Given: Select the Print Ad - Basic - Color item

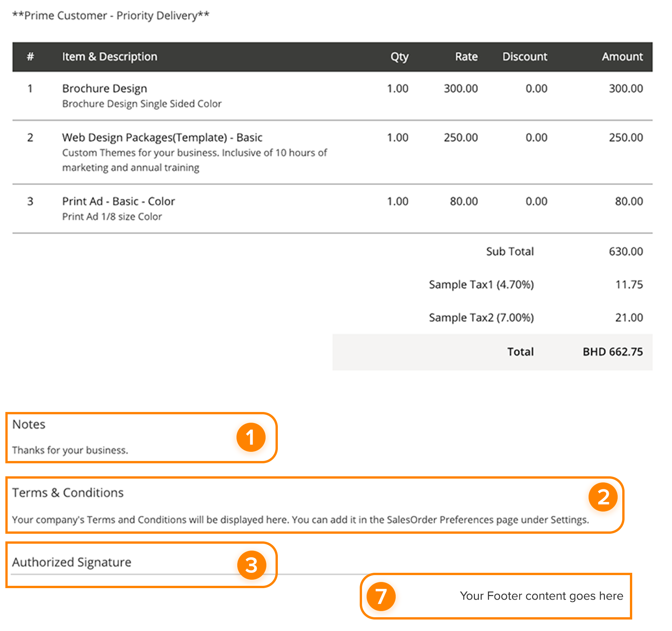Looking at the screenshot, I should click(x=119, y=201).
